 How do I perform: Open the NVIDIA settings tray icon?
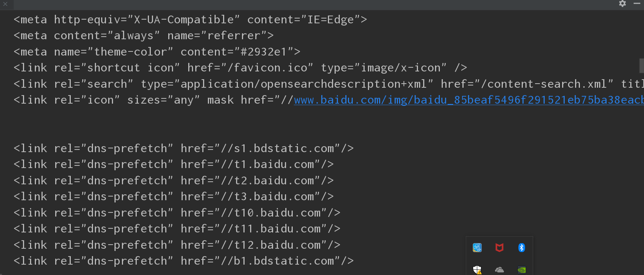click(x=522, y=270)
